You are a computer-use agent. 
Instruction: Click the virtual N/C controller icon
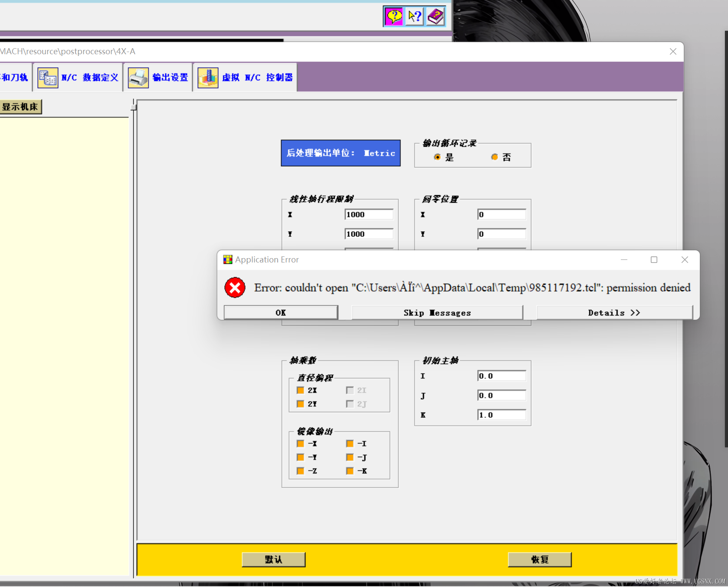[208, 78]
